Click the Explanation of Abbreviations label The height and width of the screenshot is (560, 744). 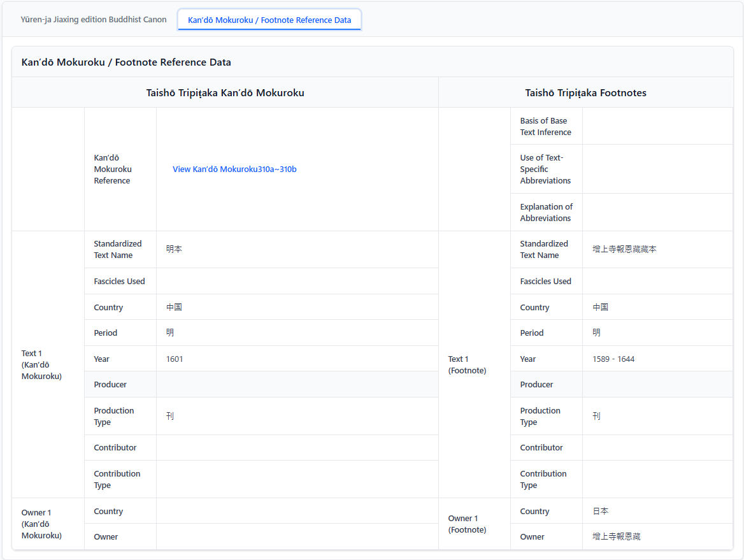[546, 212]
